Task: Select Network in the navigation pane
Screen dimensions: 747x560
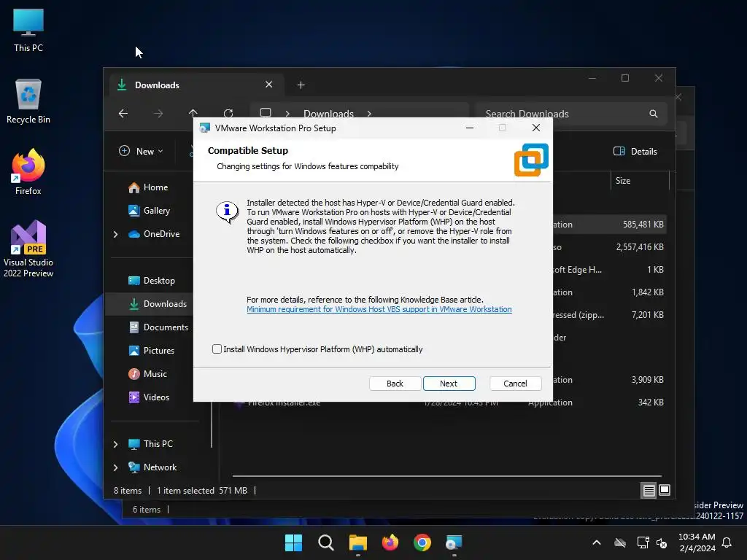Action: [x=152, y=467]
